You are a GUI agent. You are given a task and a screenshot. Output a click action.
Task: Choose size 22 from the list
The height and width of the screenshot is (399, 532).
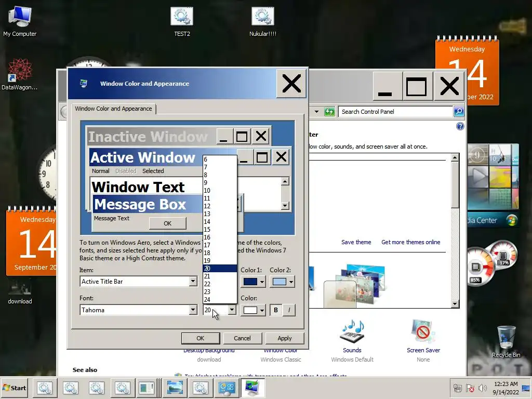pyautogui.click(x=220, y=284)
